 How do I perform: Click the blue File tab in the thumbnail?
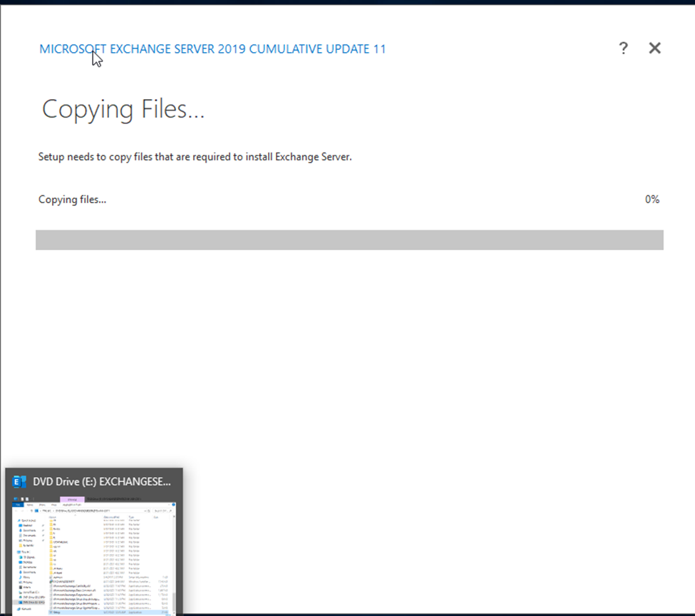point(19,504)
